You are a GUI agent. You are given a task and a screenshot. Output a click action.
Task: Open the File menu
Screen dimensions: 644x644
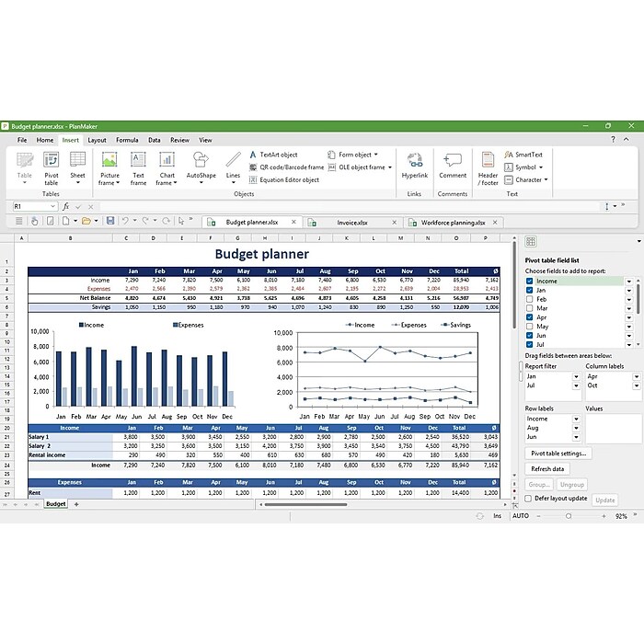point(22,140)
